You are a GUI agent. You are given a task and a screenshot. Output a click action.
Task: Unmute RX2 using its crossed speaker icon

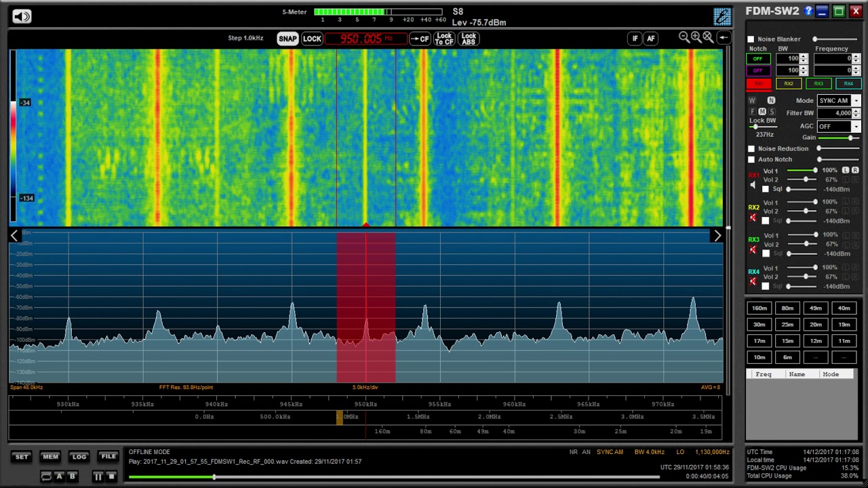point(753,218)
